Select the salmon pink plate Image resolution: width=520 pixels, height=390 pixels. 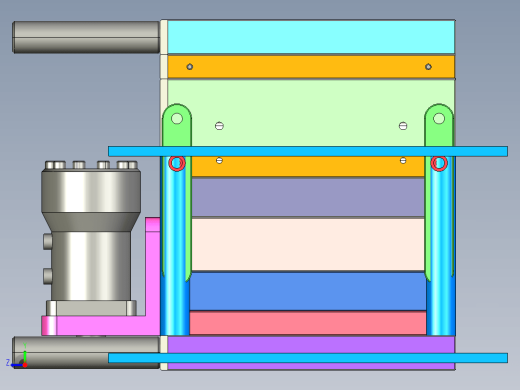pyautogui.click(x=308, y=323)
